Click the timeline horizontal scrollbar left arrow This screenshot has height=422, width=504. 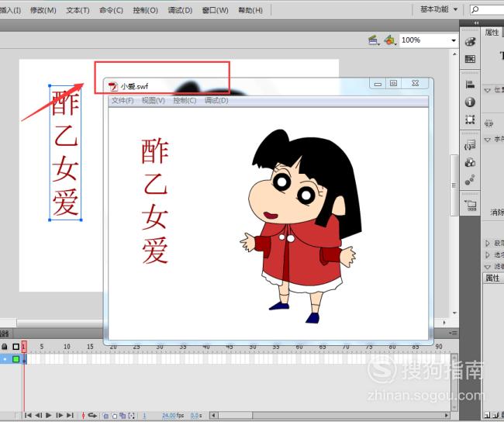coord(213,416)
